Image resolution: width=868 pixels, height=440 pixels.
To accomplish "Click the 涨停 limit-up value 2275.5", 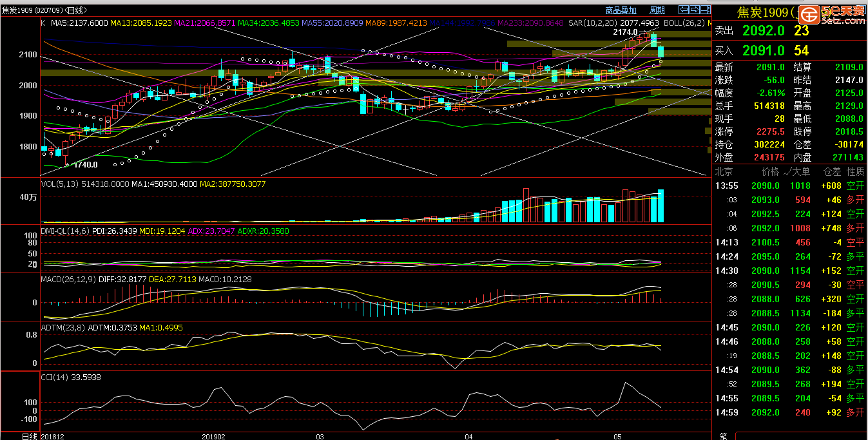I will click(770, 131).
